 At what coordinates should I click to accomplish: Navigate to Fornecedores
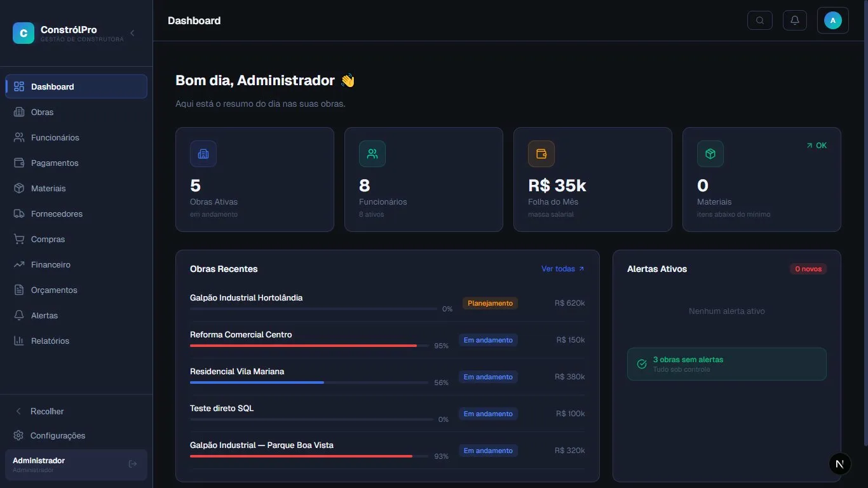pos(76,213)
